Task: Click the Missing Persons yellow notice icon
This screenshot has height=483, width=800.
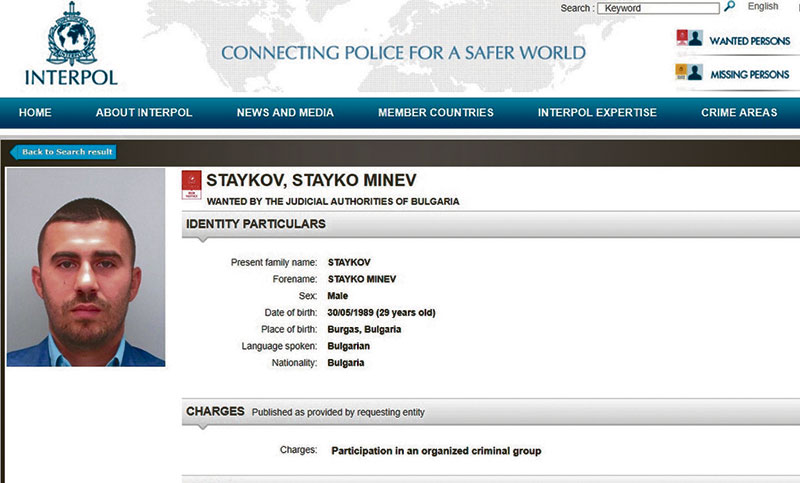Action: coord(689,72)
